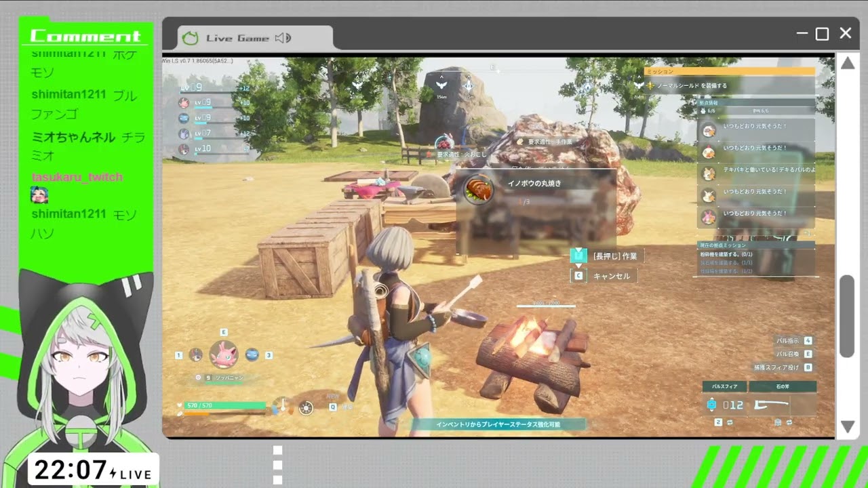
Task: Click the scrollbar down arrow
Action: 847,426
